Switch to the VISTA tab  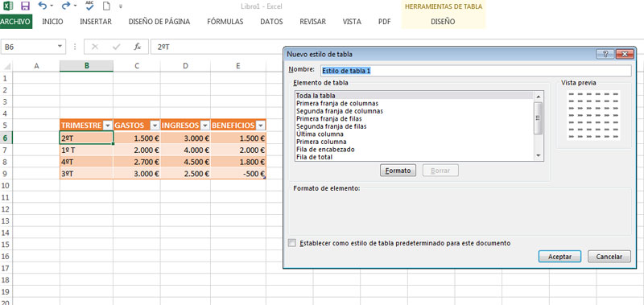pos(352,22)
